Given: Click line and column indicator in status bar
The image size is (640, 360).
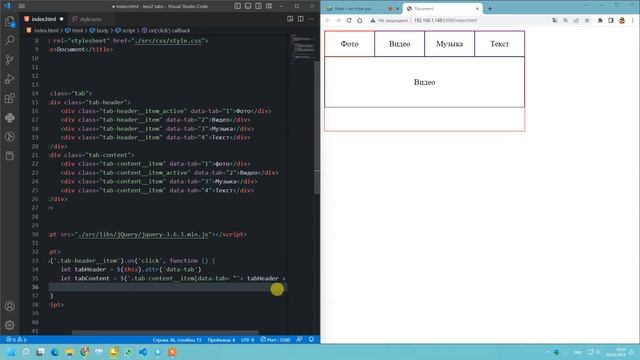Looking at the screenshot, I should (x=177, y=340).
